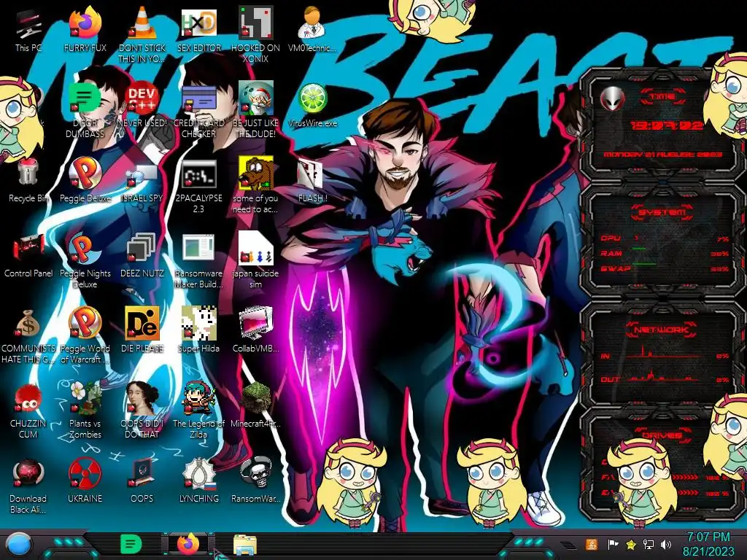747x560 pixels.
Task: Open the volume speaker icon
Action: 666,544
